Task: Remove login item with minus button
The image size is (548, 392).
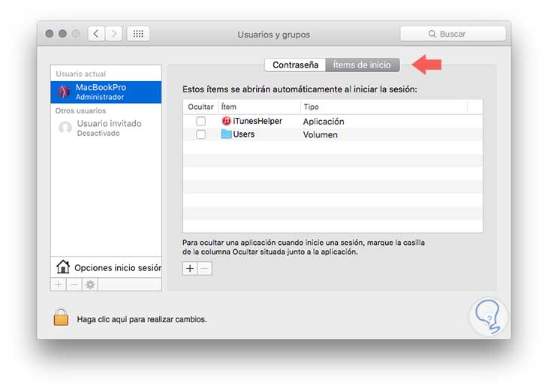Action: 205,269
